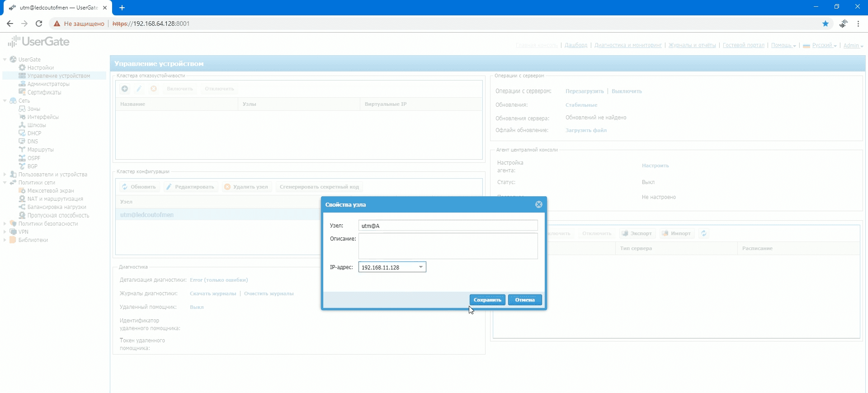The width and height of the screenshot is (868, 393).
Task: Open the Русский language dropdown
Action: pyautogui.click(x=820, y=45)
